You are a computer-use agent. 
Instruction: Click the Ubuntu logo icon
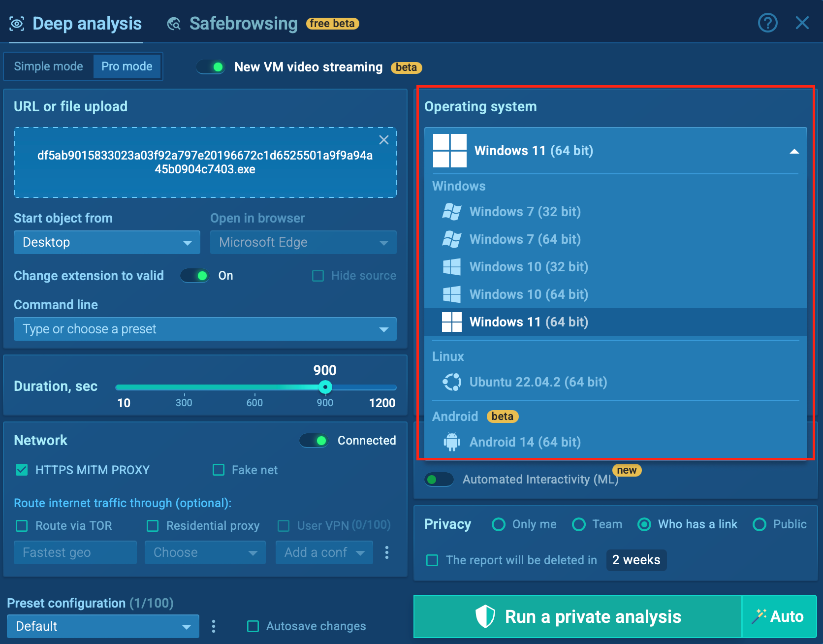click(452, 382)
